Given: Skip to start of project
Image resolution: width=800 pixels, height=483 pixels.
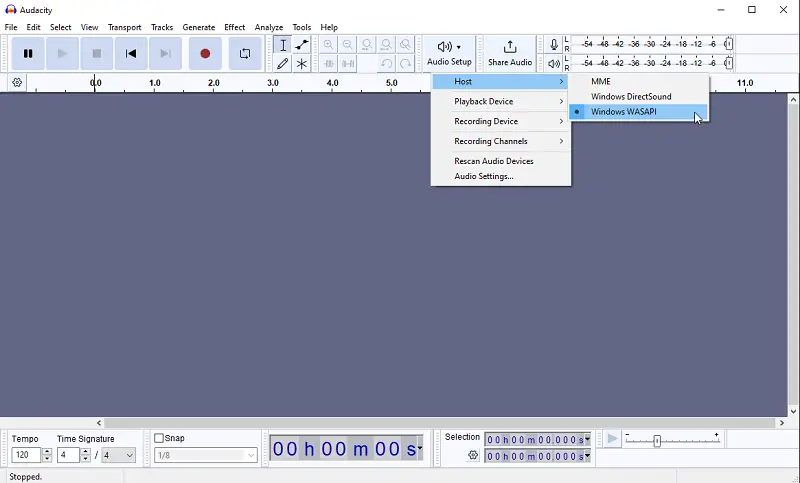Looking at the screenshot, I should 131,53.
